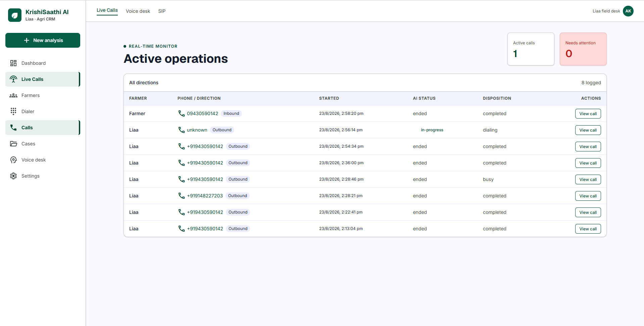
Task: Click the Live Calls broadcast icon
Action: pyautogui.click(x=13, y=79)
